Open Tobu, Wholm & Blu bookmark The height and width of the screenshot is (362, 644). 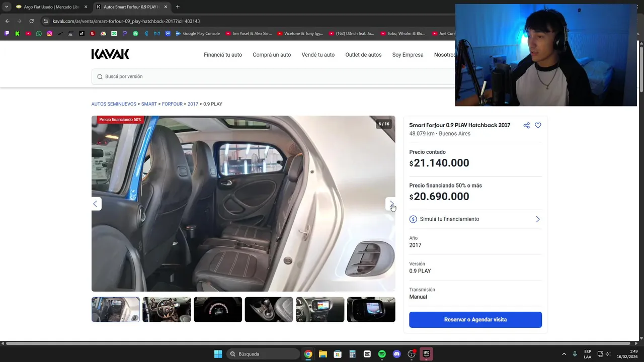pos(403,34)
